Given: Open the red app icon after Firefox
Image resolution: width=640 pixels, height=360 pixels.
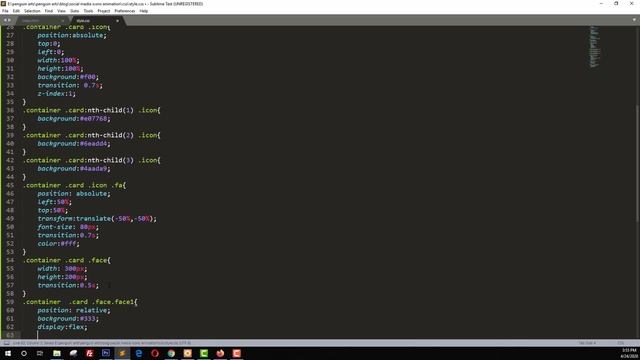Looking at the screenshot, I should click(237, 353).
